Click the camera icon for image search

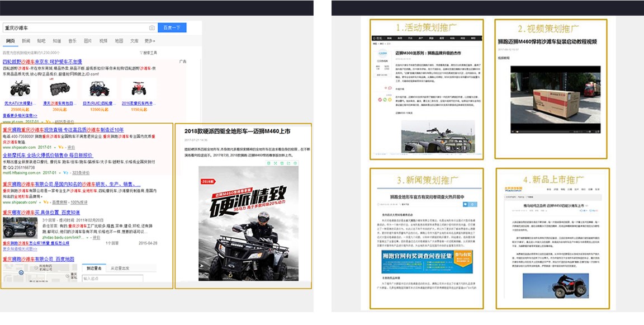point(151,29)
